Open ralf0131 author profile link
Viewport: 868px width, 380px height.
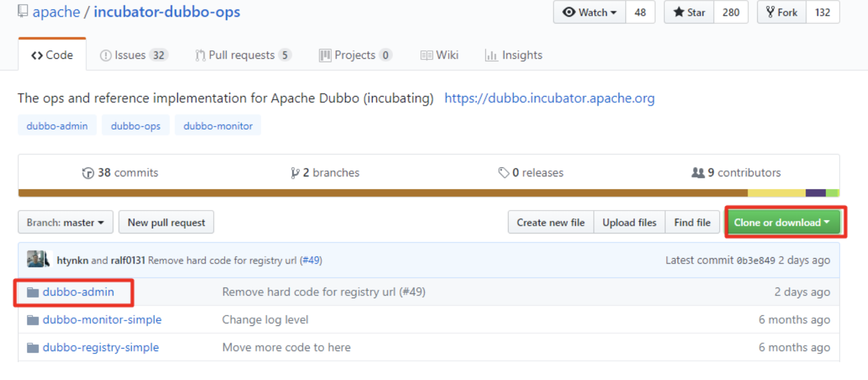128,260
